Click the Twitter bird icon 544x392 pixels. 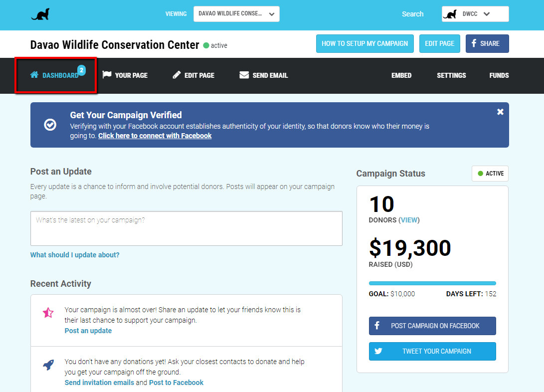(378, 351)
